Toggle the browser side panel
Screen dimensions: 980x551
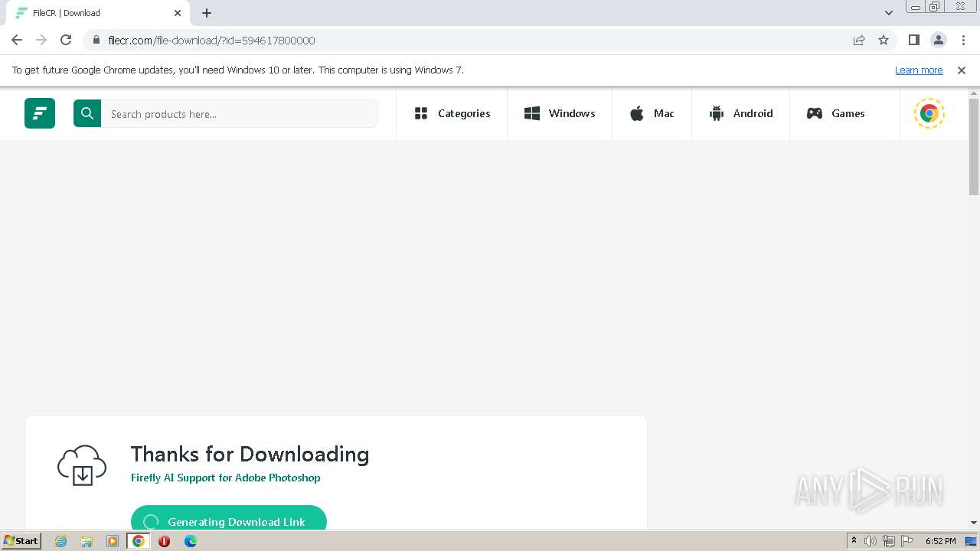pos(913,40)
